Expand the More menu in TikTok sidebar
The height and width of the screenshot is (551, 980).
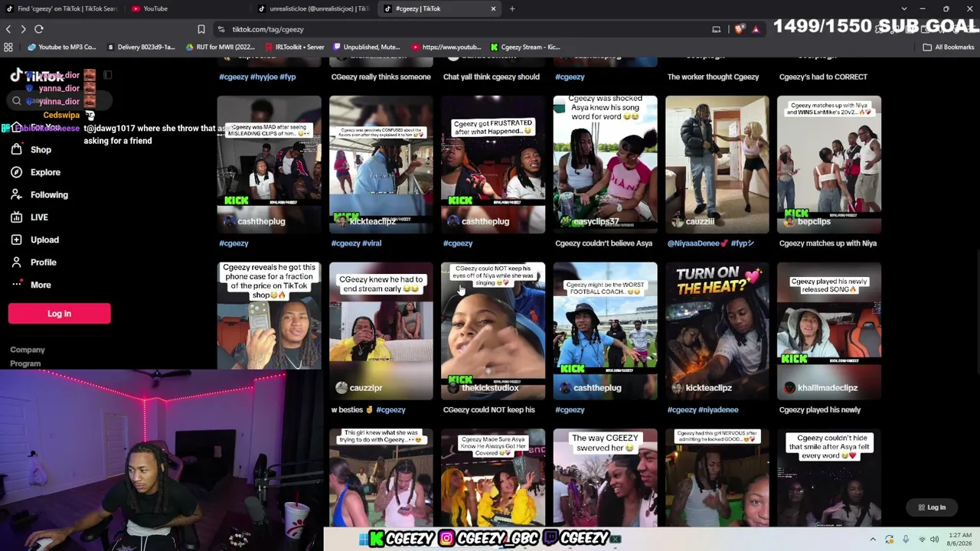(41, 285)
